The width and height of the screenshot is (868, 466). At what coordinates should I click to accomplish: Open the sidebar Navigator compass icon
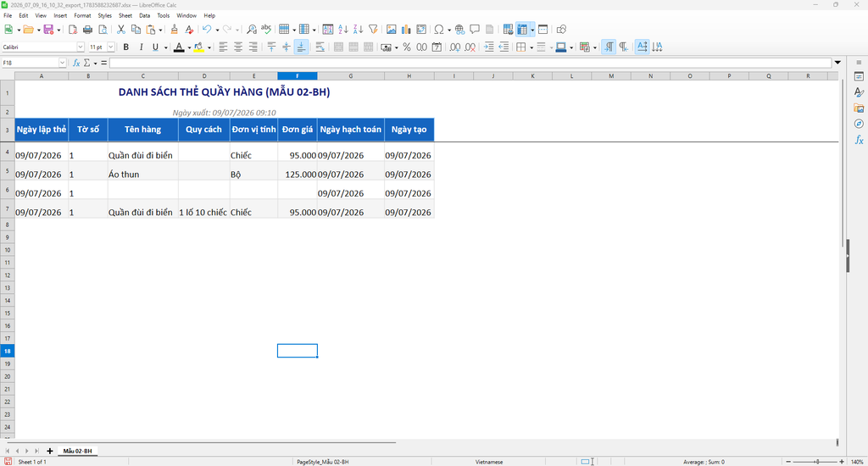859,124
